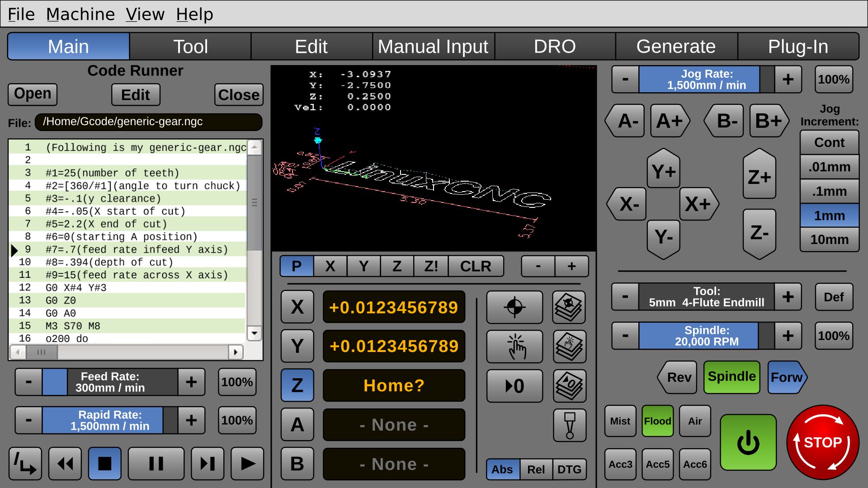The height and width of the screenshot is (488, 868).
Task: Jog B axis with B- button
Action: 724,121
